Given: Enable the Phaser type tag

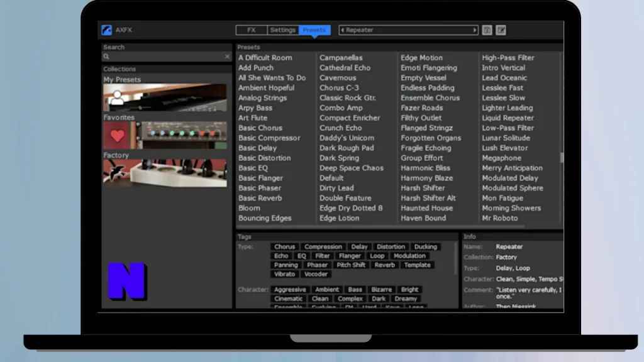Looking at the screenshot, I should point(317,265).
